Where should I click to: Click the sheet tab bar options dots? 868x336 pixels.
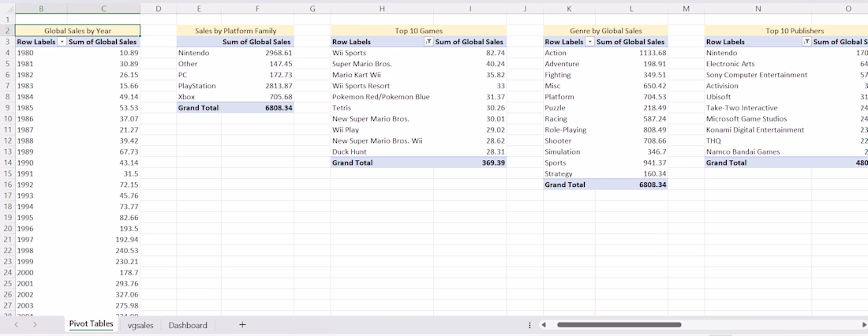(x=529, y=325)
